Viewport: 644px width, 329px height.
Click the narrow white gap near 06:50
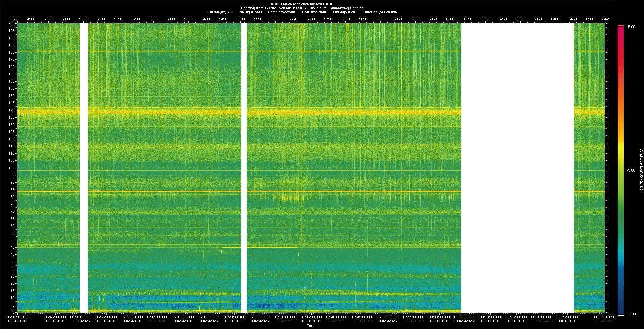coord(84,168)
